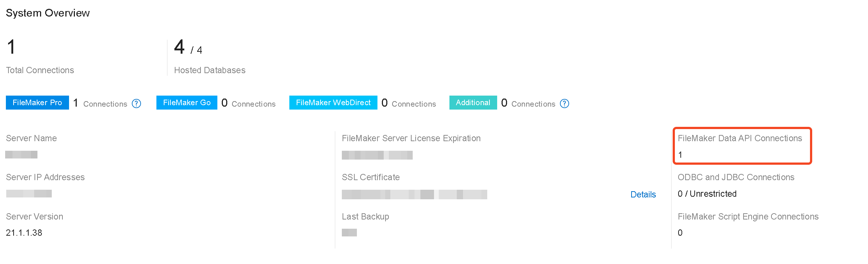868x264 pixels.
Task: Click the FileMaker Server License Expiration label
Action: click(411, 138)
